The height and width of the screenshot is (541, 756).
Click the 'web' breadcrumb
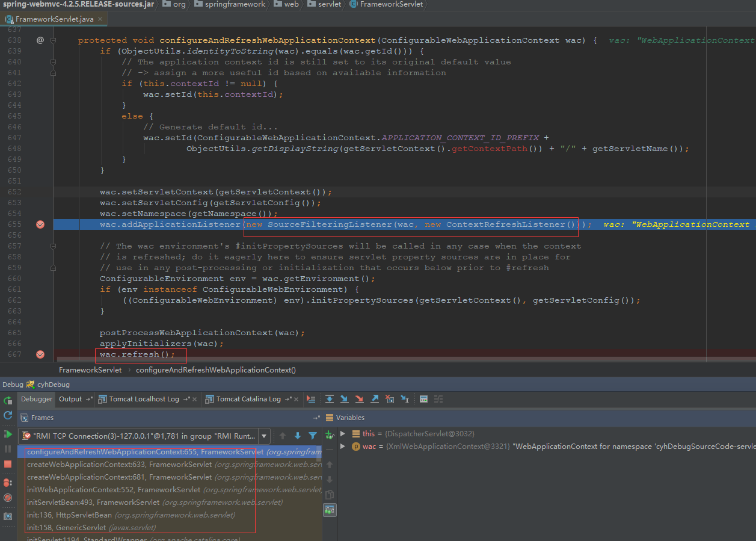(x=286, y=4)
